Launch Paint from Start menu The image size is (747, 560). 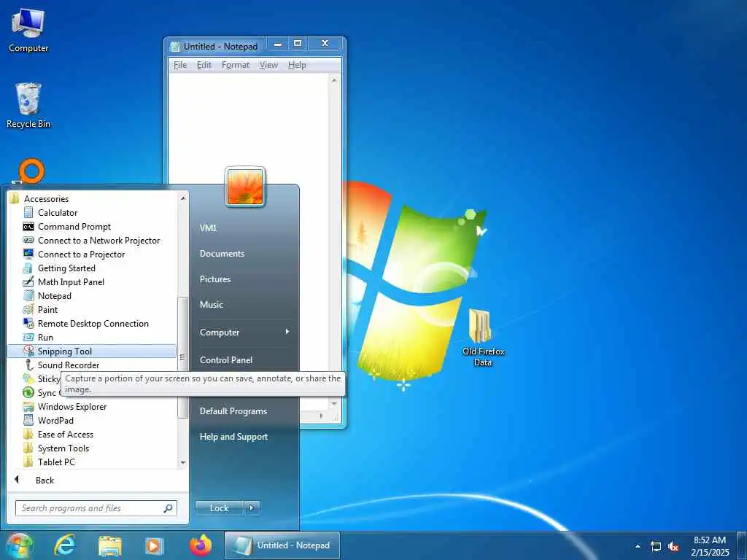coord(47,309)
